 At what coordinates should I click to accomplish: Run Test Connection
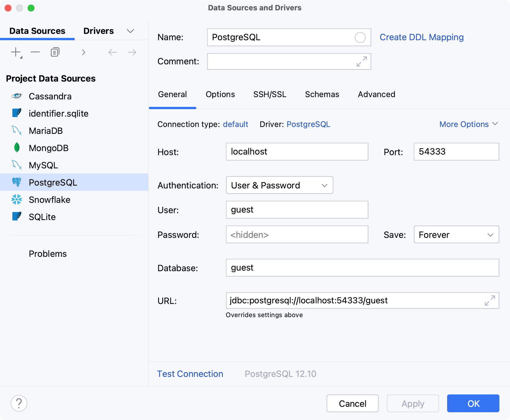[x=190, y=374]
